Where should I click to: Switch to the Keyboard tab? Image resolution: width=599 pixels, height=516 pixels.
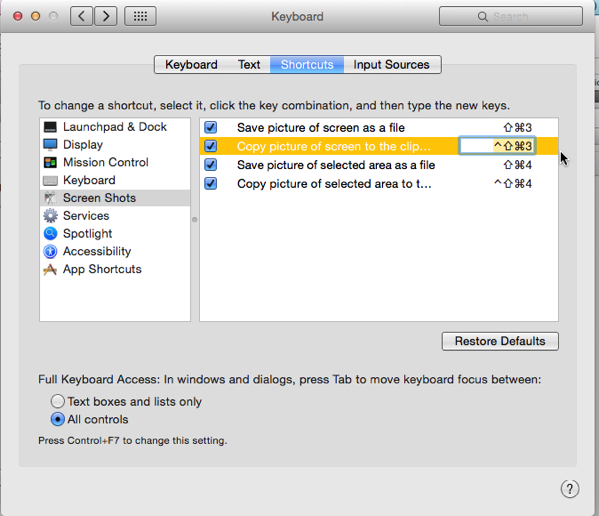pyautogui.click(x=191, y=65)
